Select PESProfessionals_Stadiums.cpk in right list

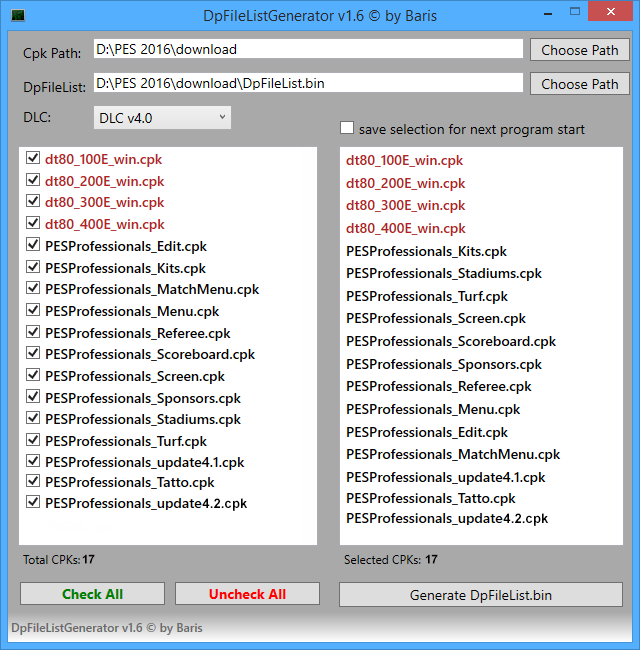444,274
